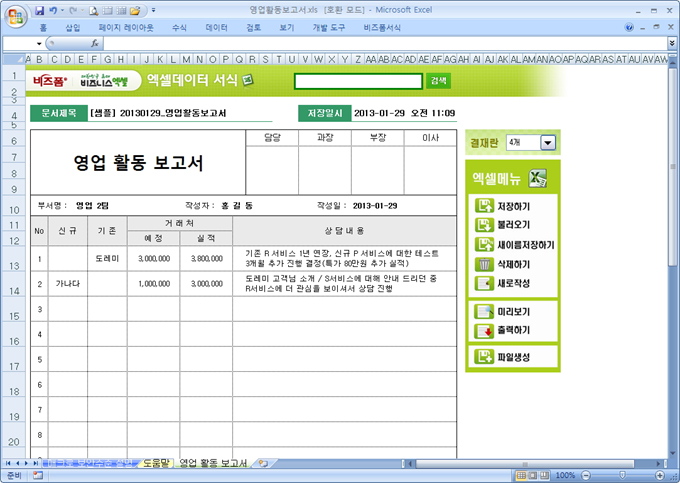
Task: Click the 불러오기 load menu item
Action: pos(503,225)
